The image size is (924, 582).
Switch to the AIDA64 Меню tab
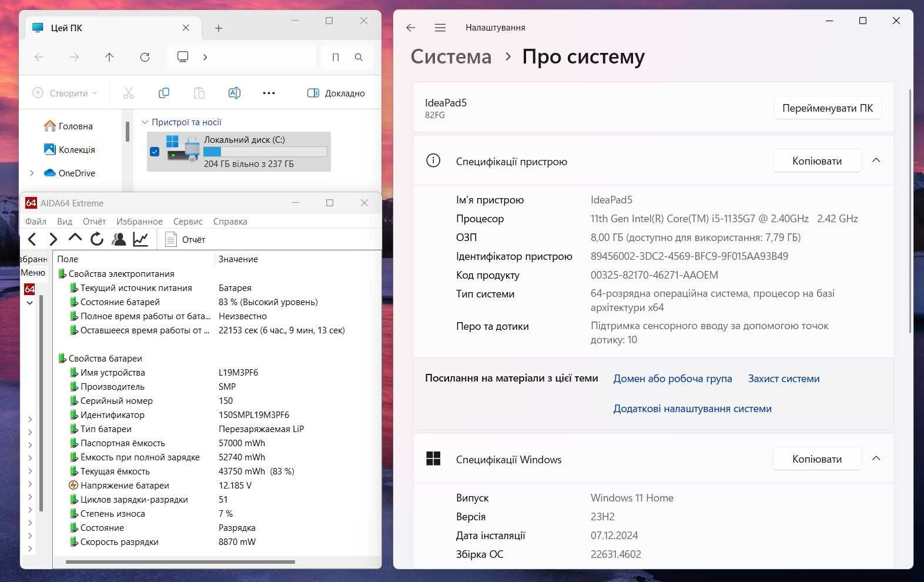[33, 273]
